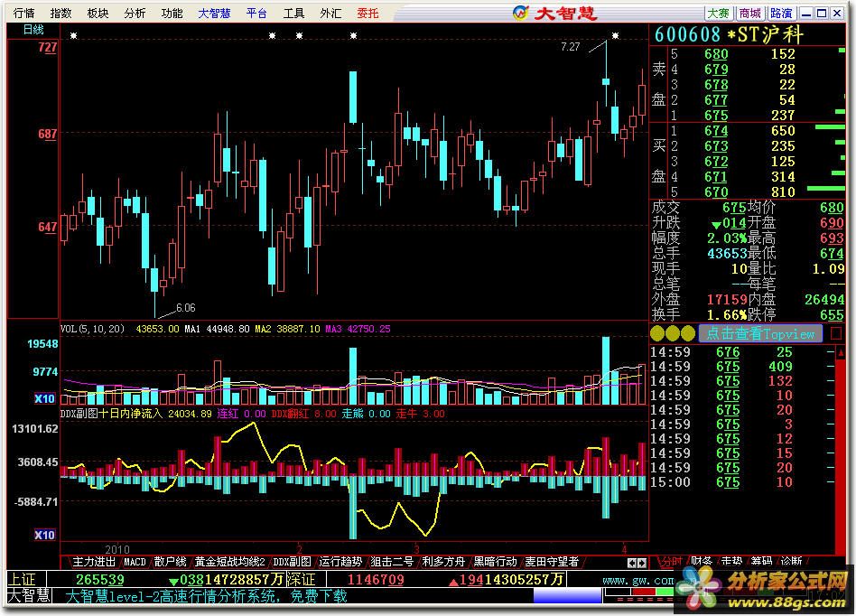
Task: Click buy level 1 volume 650
Action: pos(783,131)
